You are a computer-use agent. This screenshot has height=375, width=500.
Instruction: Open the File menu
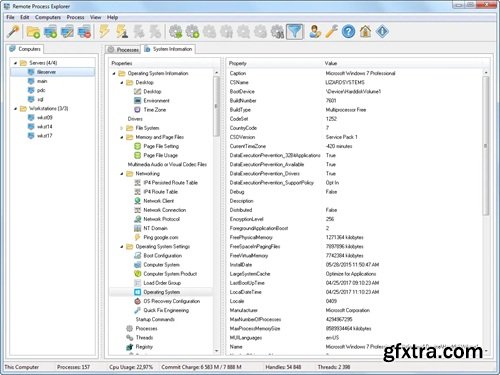click(10, 17)
